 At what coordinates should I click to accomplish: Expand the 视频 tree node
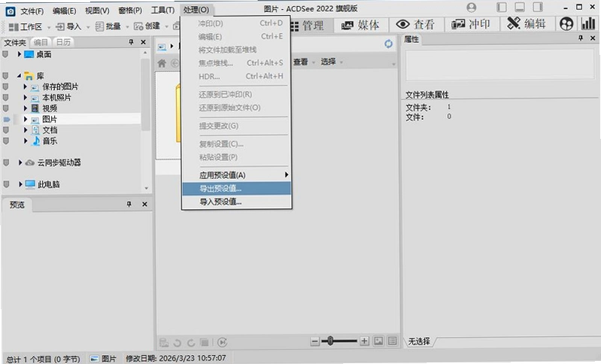tap(26, 108)
